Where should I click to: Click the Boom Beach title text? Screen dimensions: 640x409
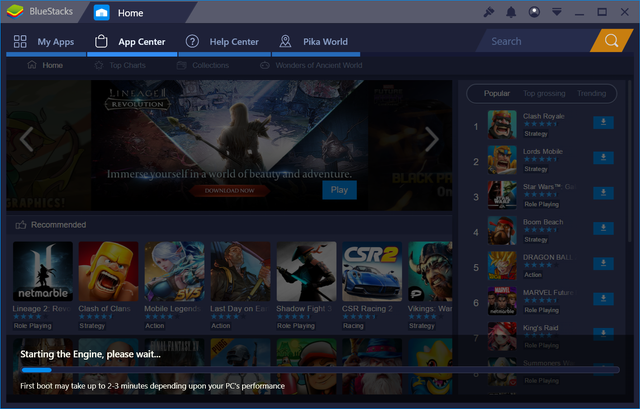coord(543,222)
